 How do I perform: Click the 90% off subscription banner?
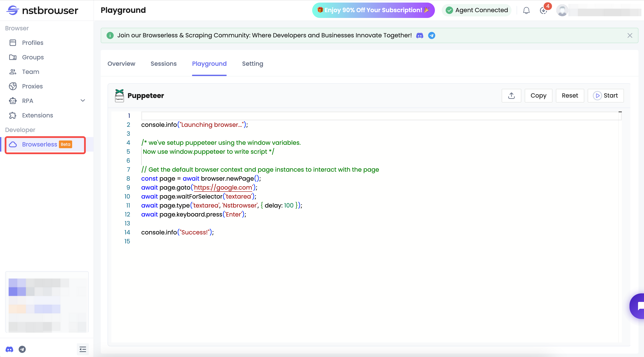373,10
